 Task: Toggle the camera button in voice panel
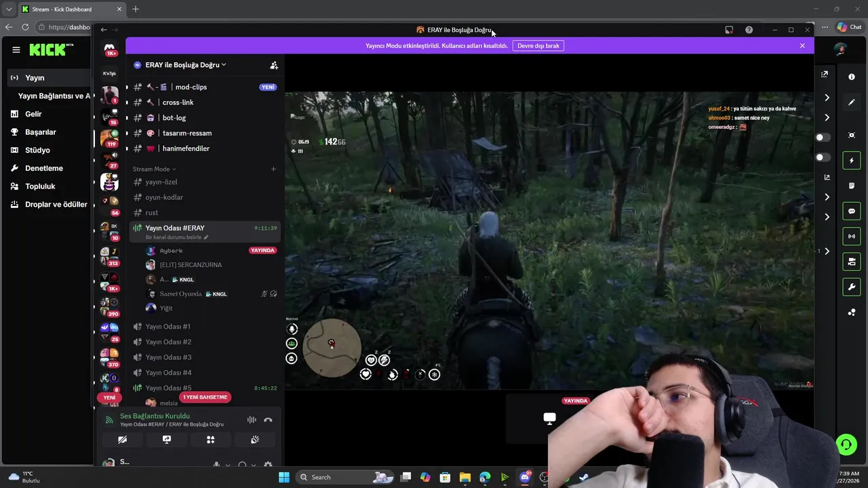123,440
